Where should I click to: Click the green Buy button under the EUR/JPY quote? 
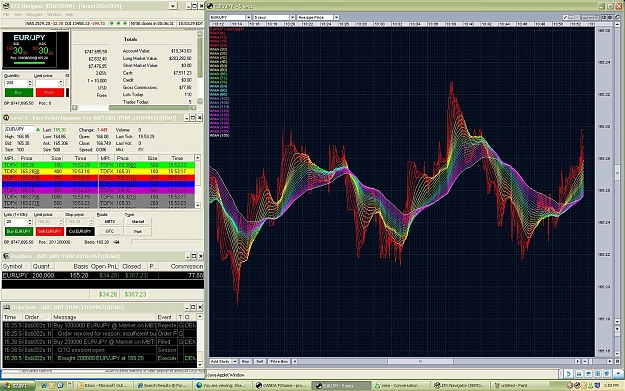click(x=19, y=92)
